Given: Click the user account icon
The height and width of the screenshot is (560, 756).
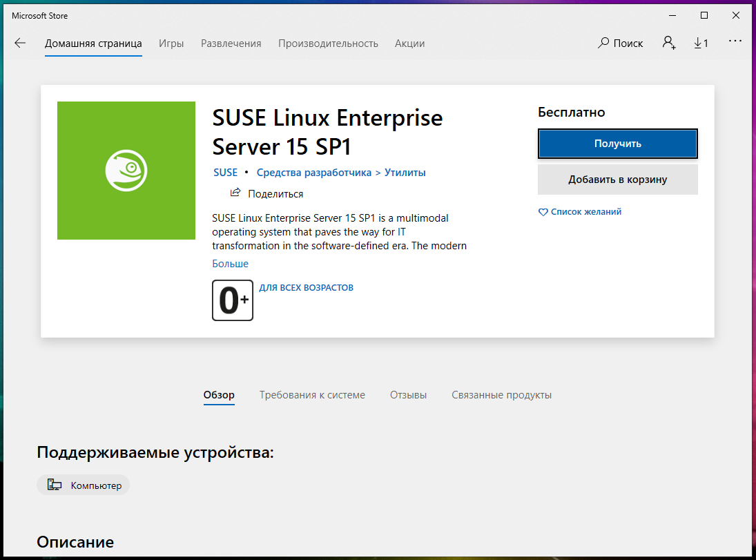Looking at the screenshot, I should [668, 43].
